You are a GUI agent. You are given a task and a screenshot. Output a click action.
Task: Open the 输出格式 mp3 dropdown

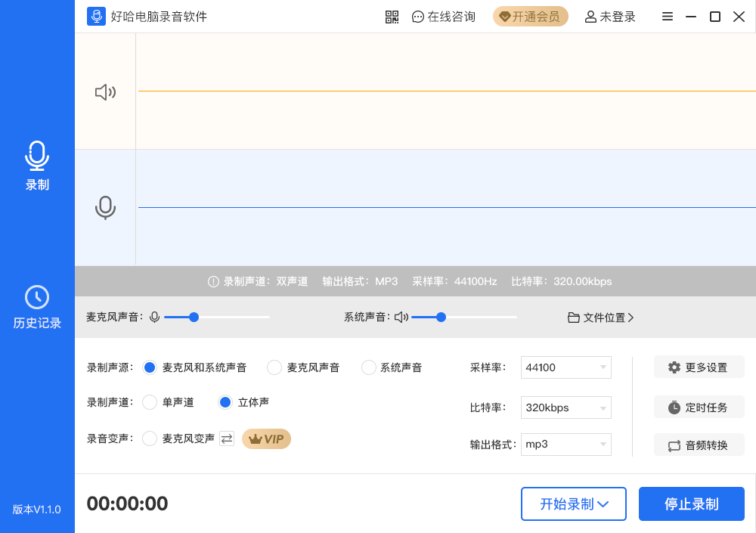click(565, 444)
